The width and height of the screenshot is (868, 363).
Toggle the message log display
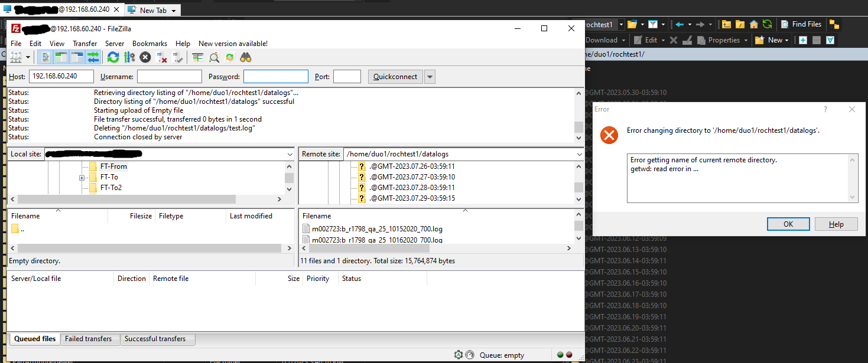[46, 57]
